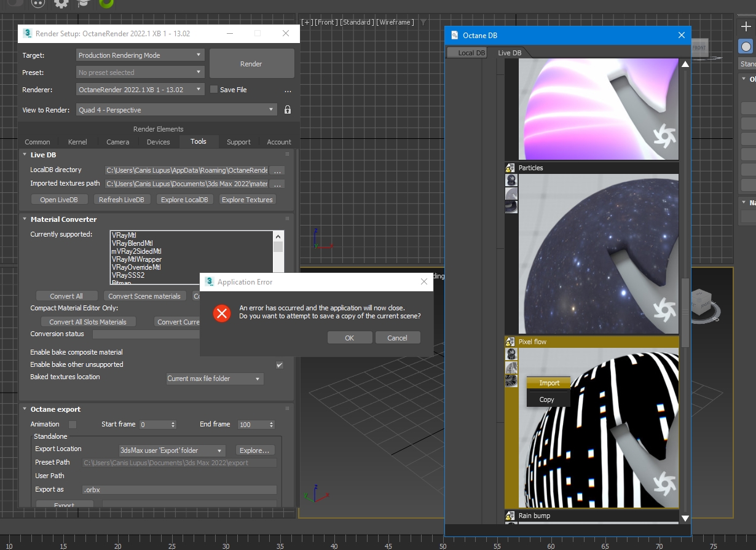Viewport: 756px width, 550px height.
Task: Click the Convert All Slots Materials button
Action: click(88, 322)
